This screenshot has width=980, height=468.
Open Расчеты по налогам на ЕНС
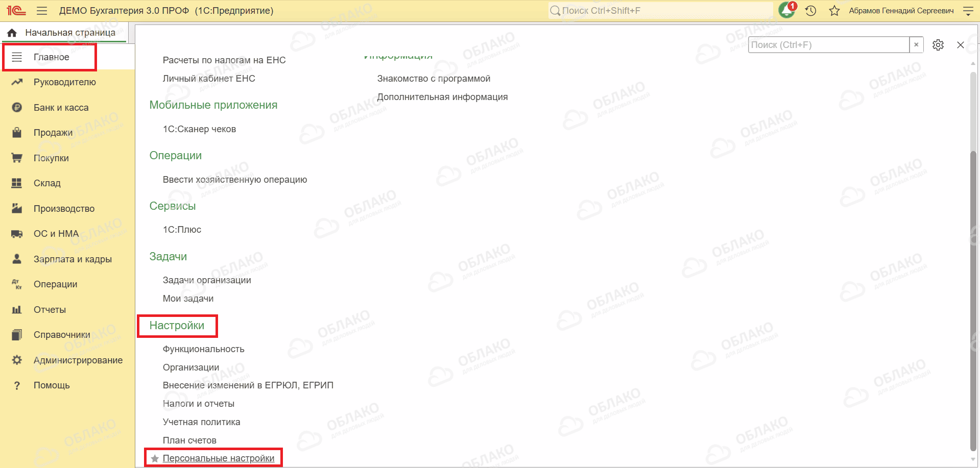224,60
